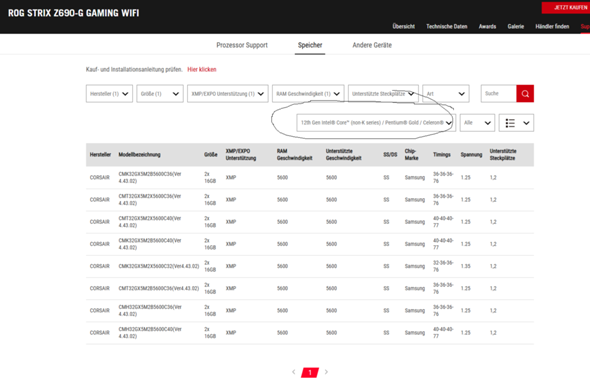Switch to the Prozessor Support tab
This screenshot has width=590, height=389.
pos(242,45)
